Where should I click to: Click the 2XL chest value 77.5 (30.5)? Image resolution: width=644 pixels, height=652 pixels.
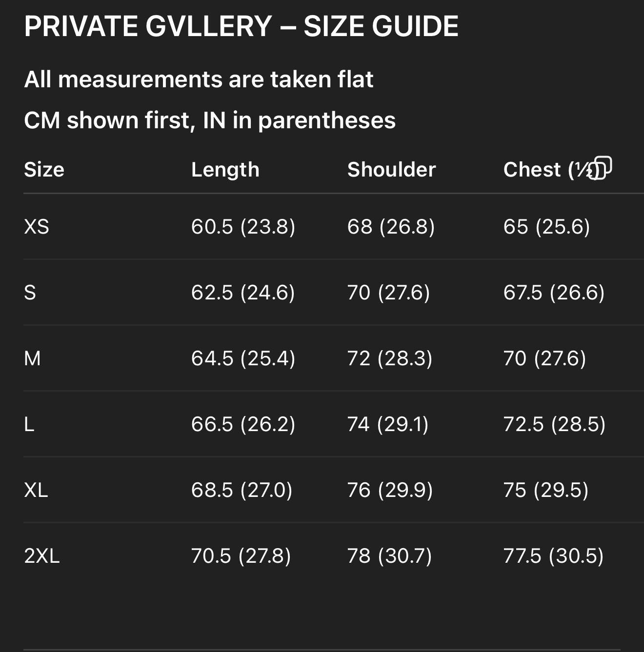(553, 556)
